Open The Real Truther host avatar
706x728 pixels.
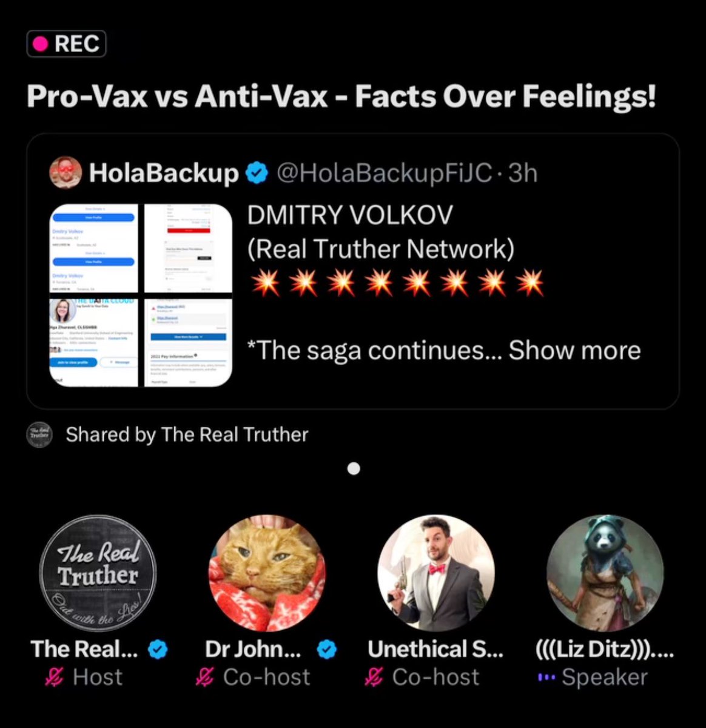tap(98, 573)
